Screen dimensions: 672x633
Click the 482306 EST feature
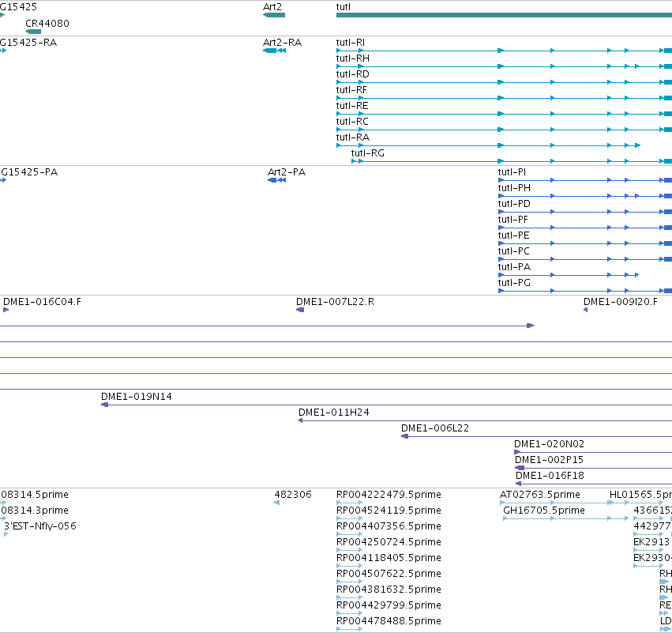pos(277,503)
